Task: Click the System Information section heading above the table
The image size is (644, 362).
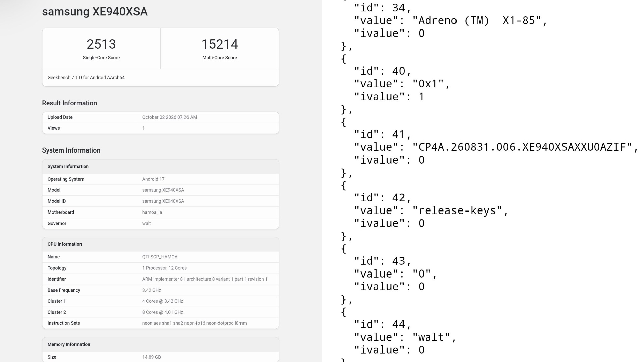Action: point(71,150)
